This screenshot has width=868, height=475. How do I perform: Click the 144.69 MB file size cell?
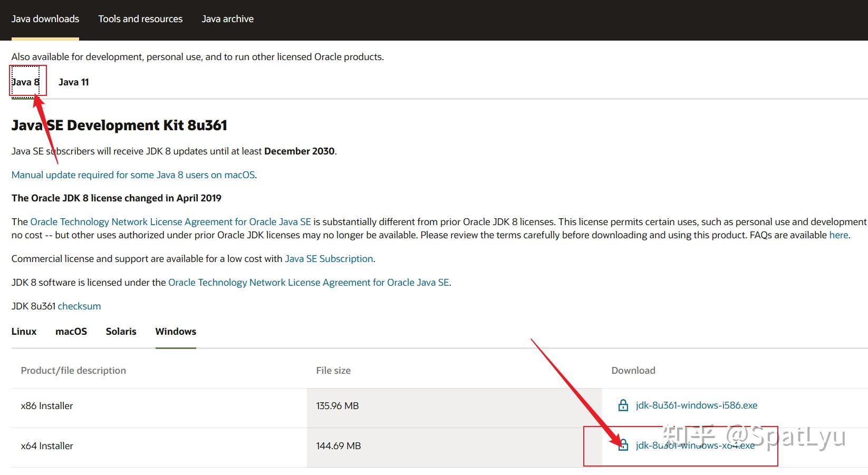point(339,446)
